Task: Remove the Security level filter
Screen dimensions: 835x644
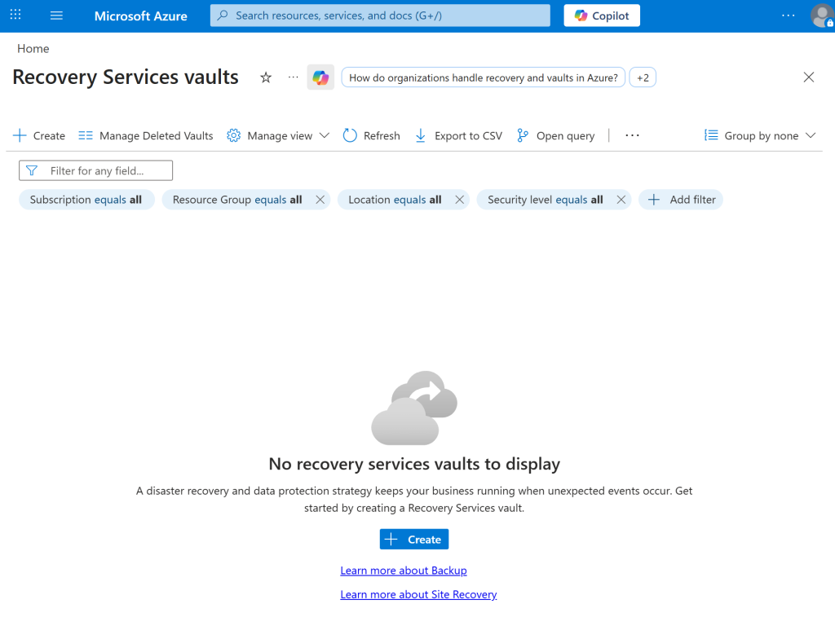Action: click(621, 200)
